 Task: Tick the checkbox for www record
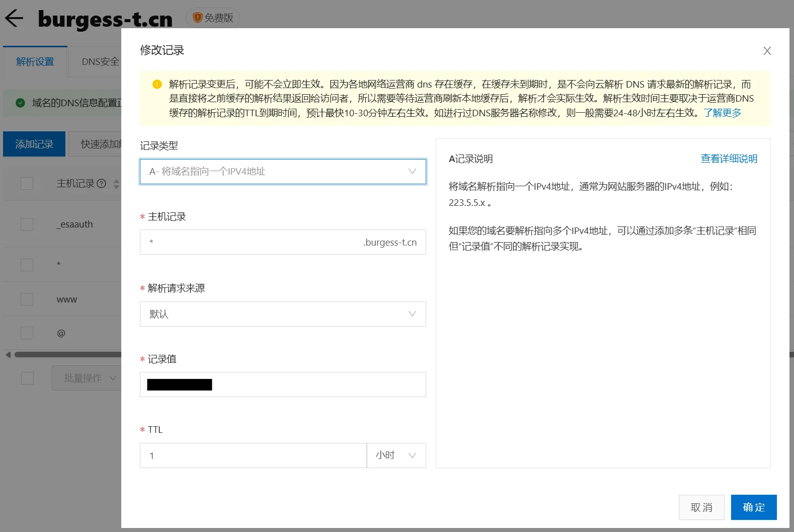click(x=27, y=299)
